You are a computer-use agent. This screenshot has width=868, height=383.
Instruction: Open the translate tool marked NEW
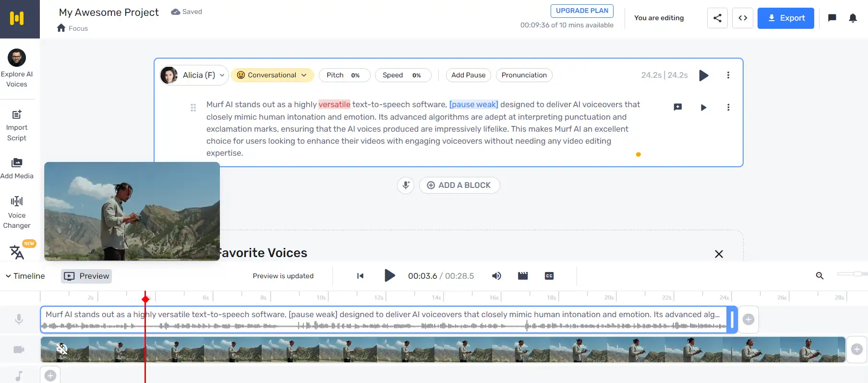pyautogui.click(x=17, y=252)
